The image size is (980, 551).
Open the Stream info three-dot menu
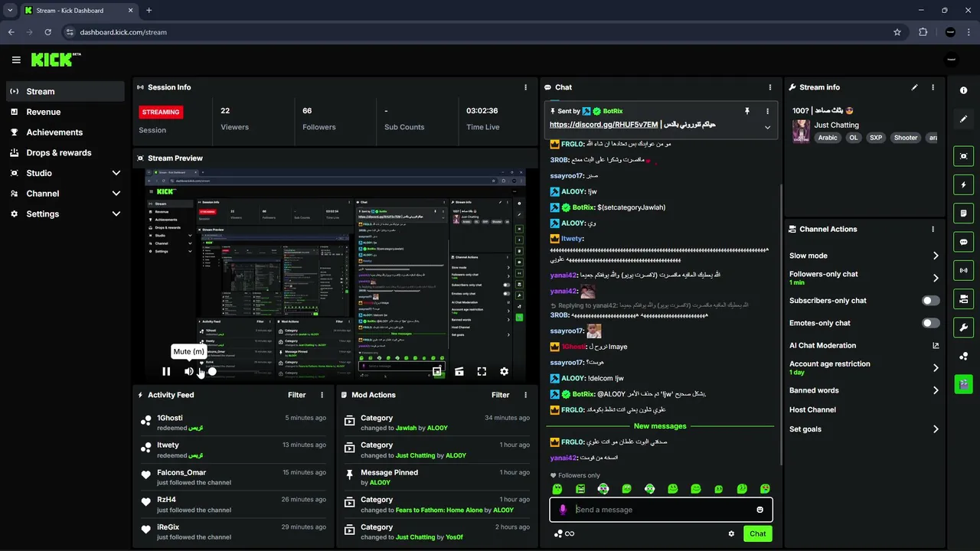(x=933, y=87)
